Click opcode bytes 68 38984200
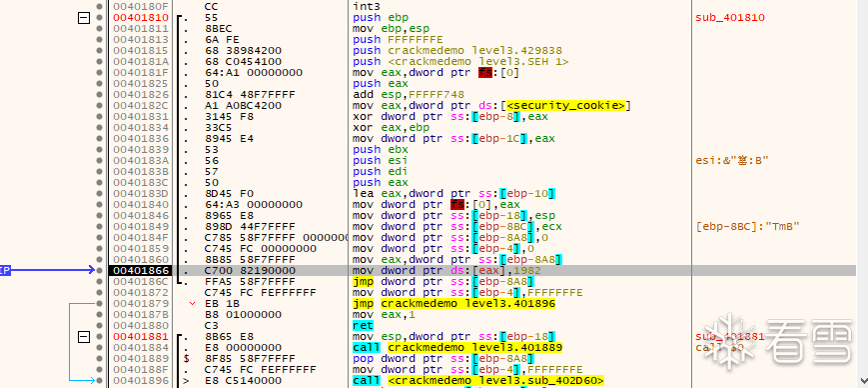 click(x=243, y=51)
